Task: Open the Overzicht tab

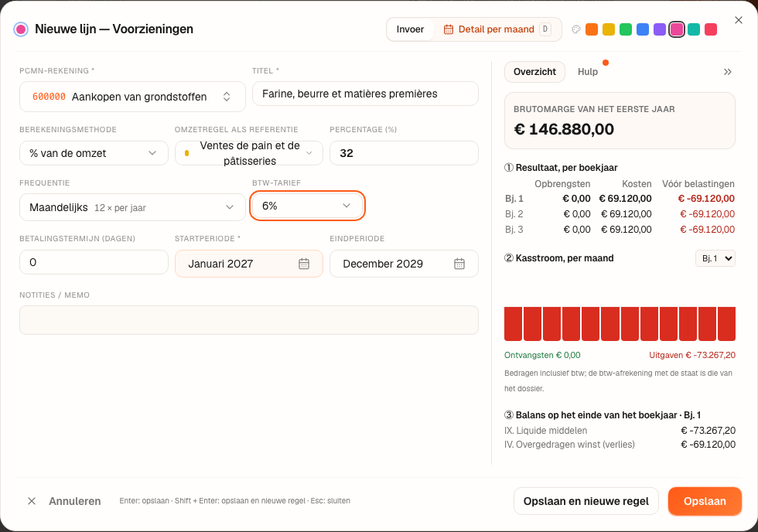Action: 534,72
